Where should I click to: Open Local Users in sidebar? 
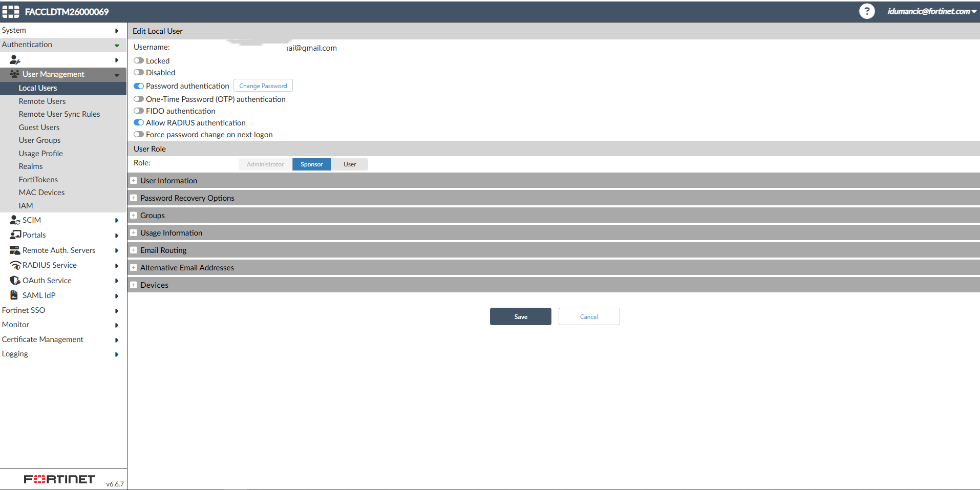point(63,88)
